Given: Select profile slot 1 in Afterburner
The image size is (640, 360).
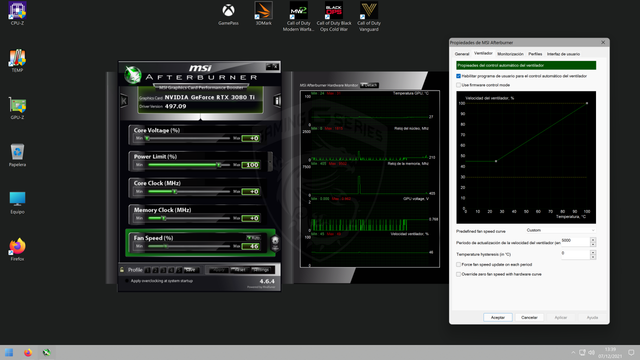Looking at the screenshot, I should tap(147, 270).
